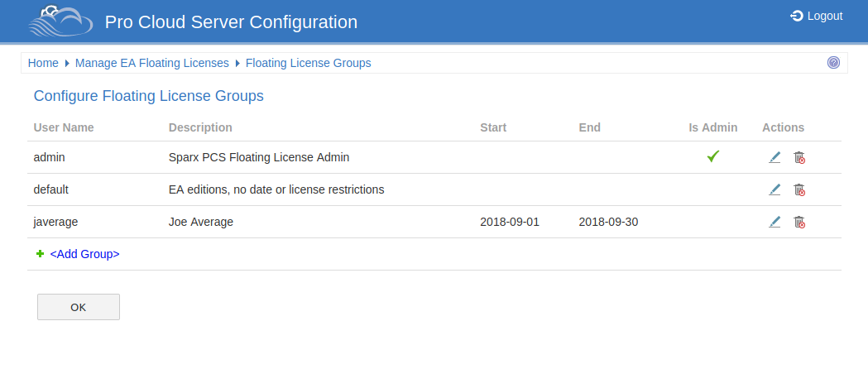Click the admin Is Admin green checkmark
868x369 pixels.
(712, 156)
